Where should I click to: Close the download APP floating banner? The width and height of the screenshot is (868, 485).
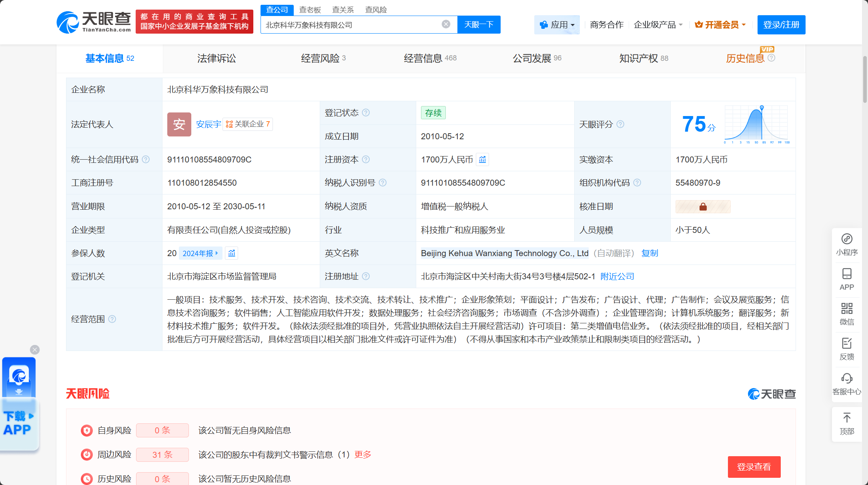point(35,350)
